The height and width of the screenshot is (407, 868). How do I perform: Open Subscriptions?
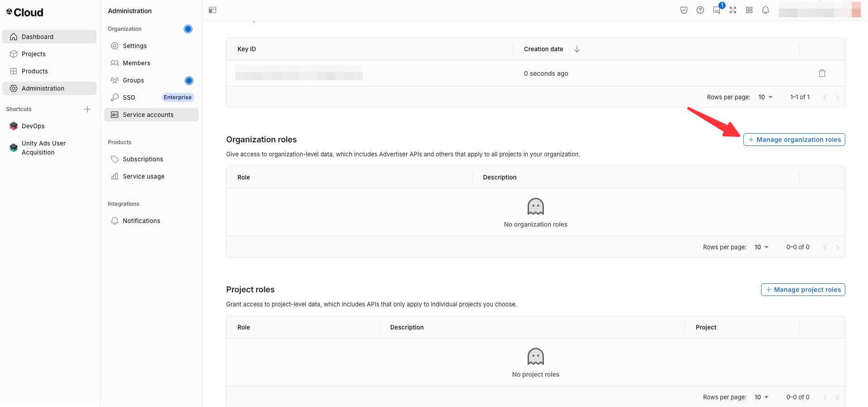point(151,159)
